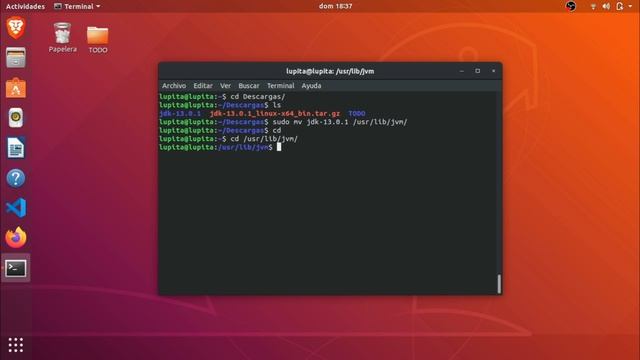640x360 pixels.
Task: Open the Archivo menu
Action: point(174,86)
